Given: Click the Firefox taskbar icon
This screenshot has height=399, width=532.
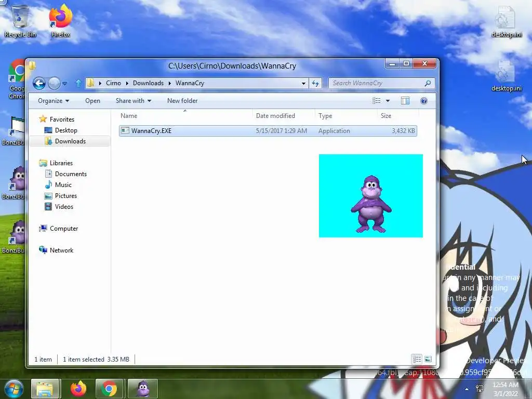Looking at the screenshot, I should click(x=78, y=389).
